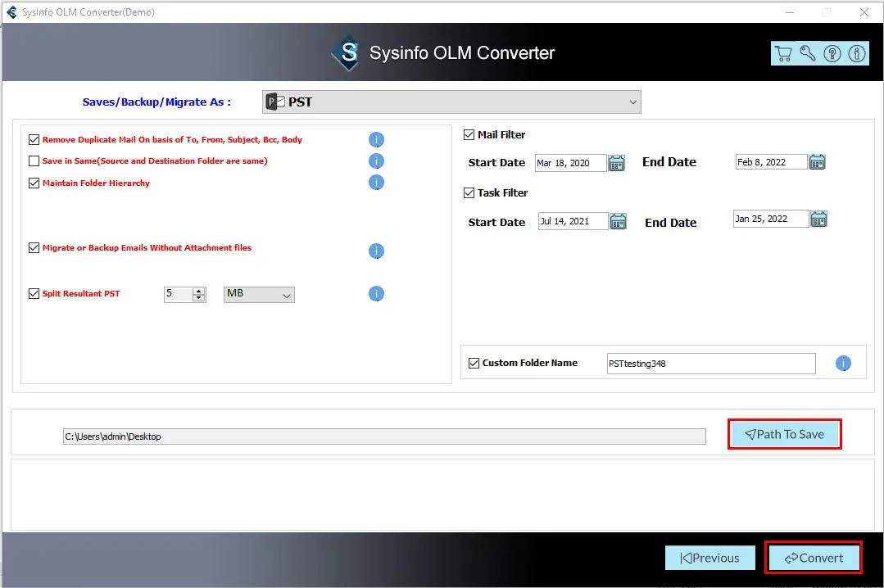This screenshot has height=588, width=884.
Task: Click the custom folder name text field
Action: pos(711,364)
